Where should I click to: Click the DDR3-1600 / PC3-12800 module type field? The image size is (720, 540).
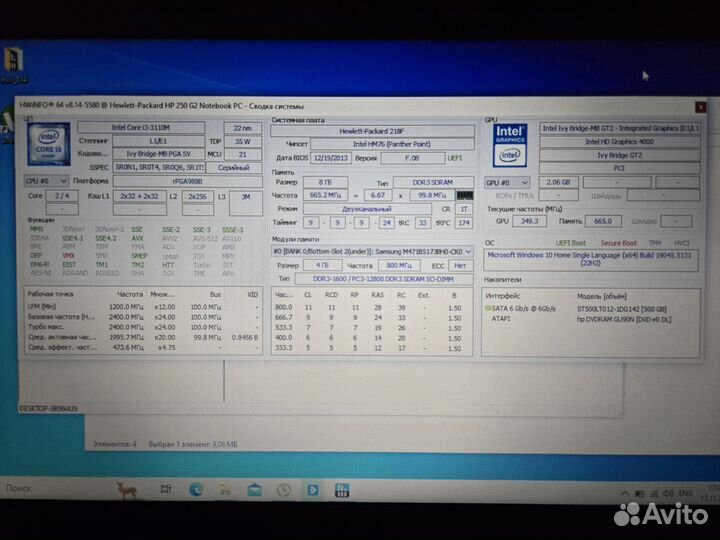tap(384, 279)
